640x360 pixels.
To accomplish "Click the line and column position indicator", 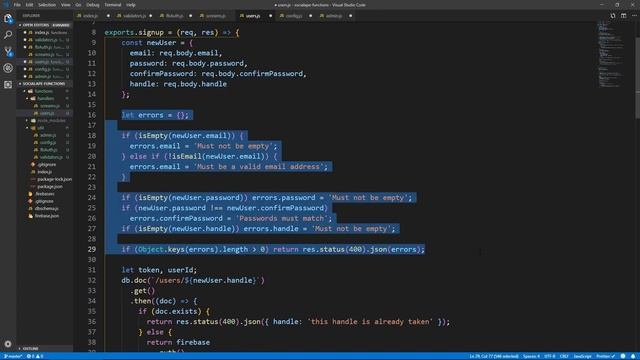I will pyautogui.click(x=493, y=356).
